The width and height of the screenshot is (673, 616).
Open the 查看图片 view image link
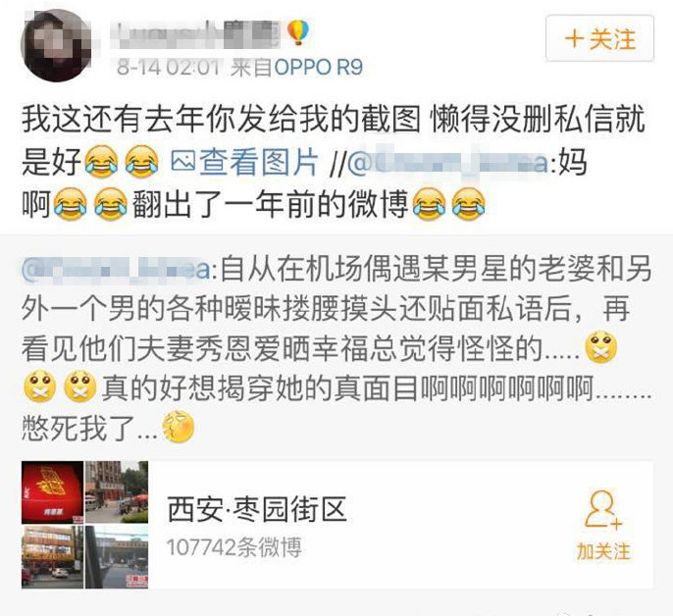pos(259,162)
